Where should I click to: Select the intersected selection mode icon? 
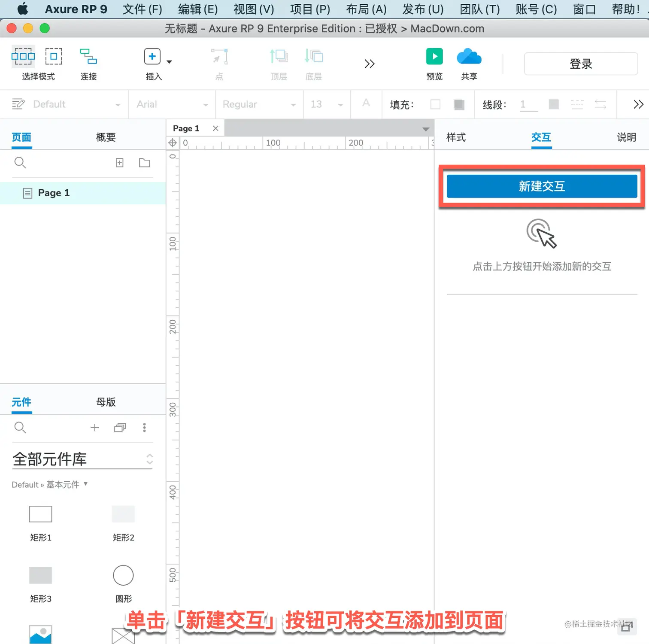click(23, 56)
